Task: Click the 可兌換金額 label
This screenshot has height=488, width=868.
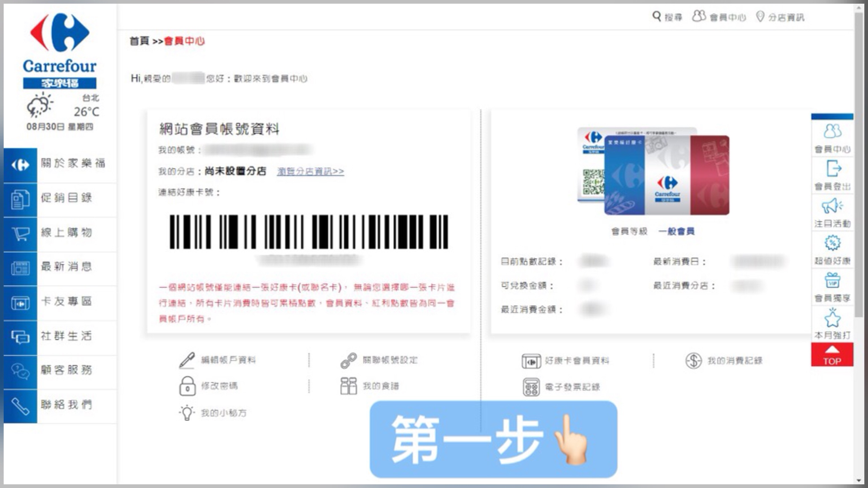Action: [x=527, y=286]
